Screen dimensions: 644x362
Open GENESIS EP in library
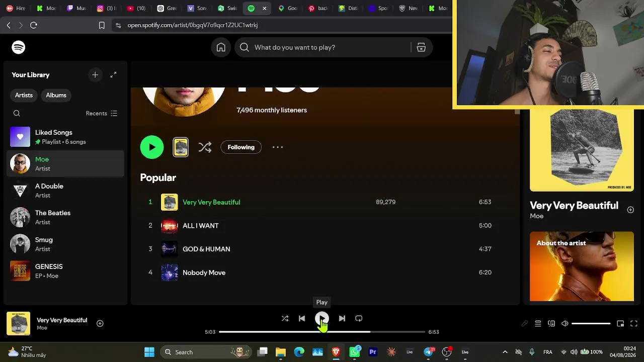(65, 271)
